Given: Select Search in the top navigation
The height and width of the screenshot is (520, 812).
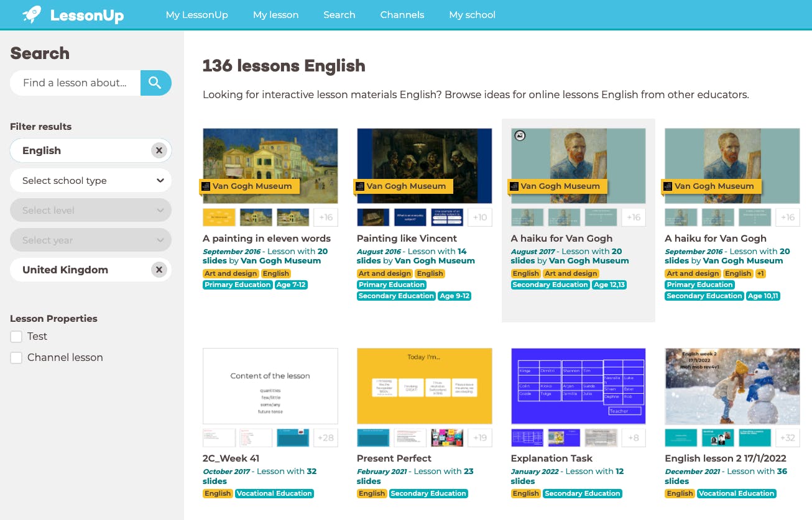Looking at the screenshot, I should 339,14.
